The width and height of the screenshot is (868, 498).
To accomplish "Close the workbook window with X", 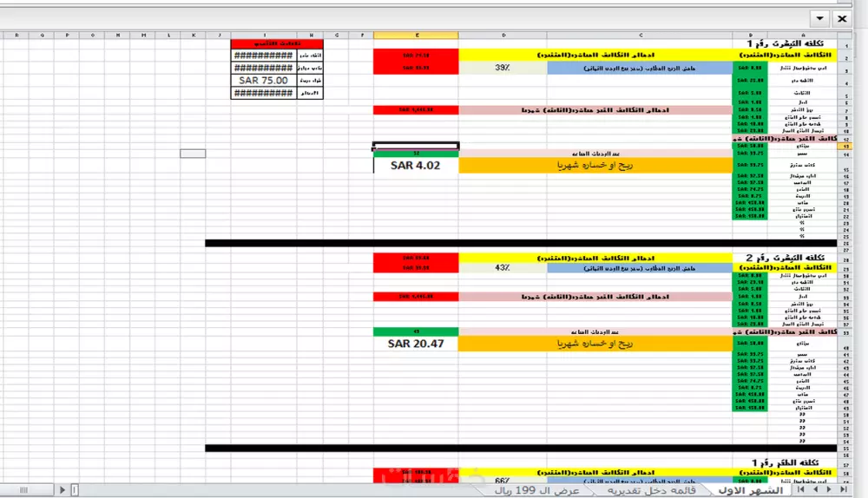I will tap(842, 18).
